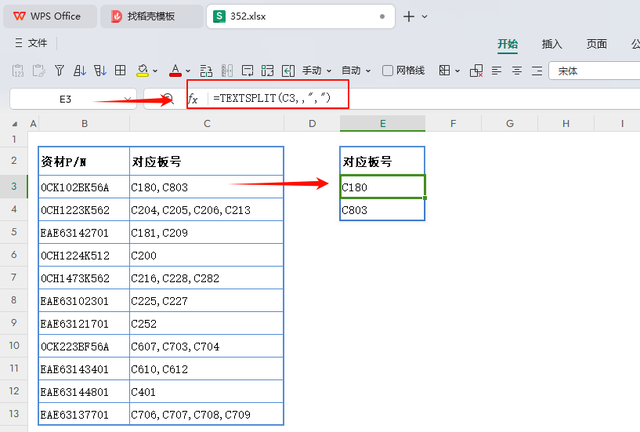Click the sort descending icon
This screenshot has height=432, width=640.
100,71
